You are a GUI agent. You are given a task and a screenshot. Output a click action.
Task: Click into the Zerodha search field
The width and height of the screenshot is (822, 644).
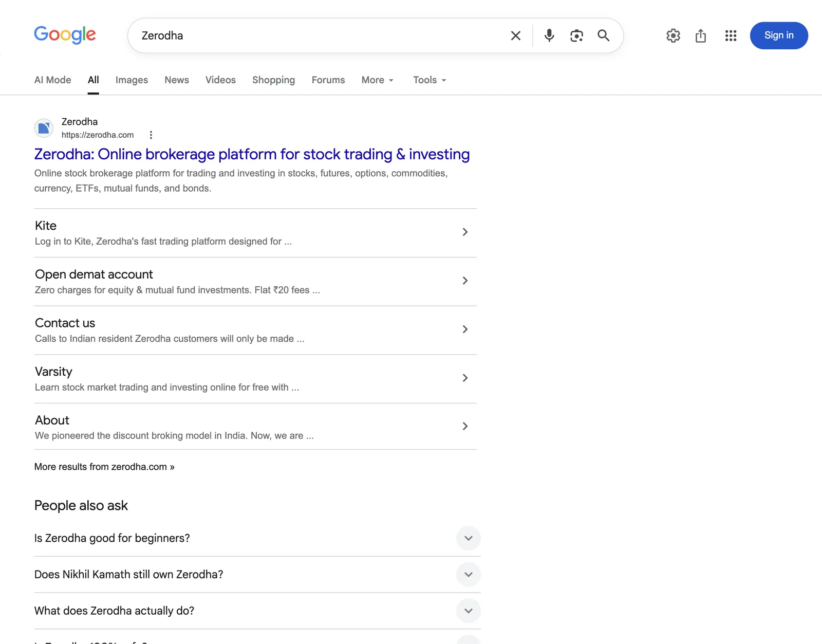pos(319,35)
